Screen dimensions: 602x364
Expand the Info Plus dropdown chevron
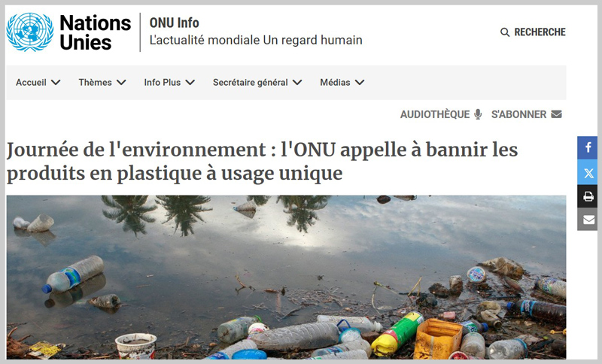190,83
